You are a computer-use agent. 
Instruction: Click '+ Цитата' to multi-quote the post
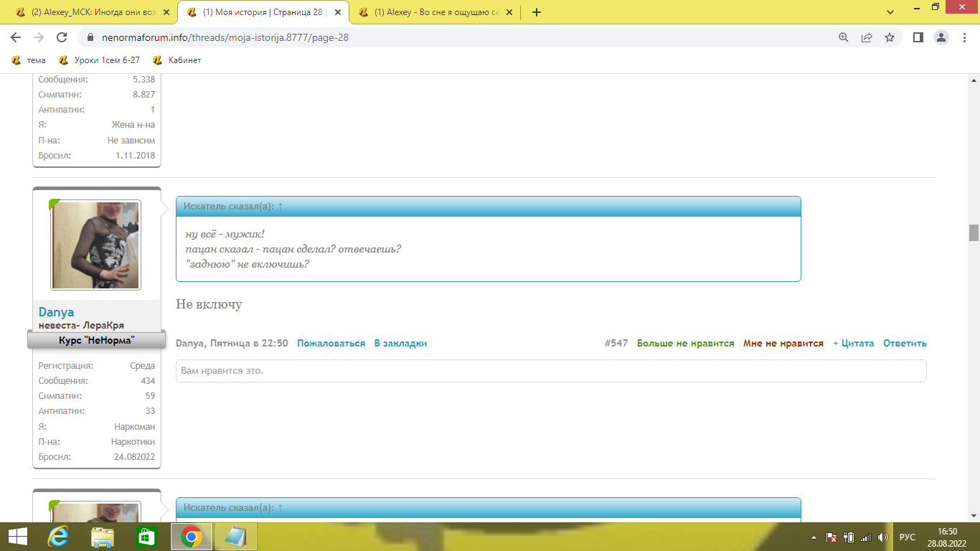[x=853, y=344]
